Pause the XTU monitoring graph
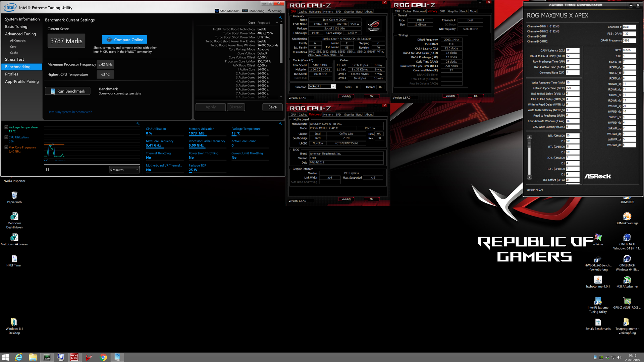Screen dimensions: 644x362 (x=47, y=170)
